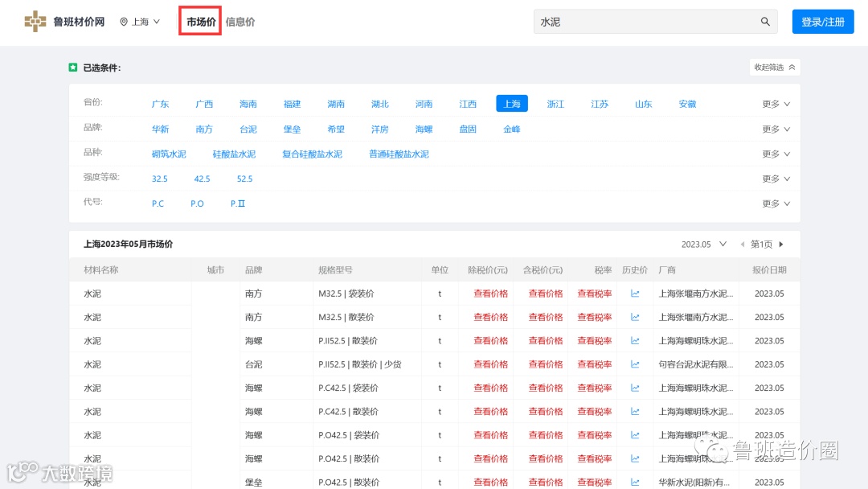868x489 pixels.
Task: Collapse filters with 收起筛选
Action: tap(775, 67)
